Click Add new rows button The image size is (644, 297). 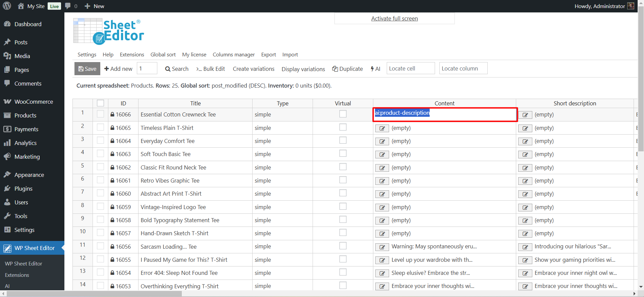[118, 68]
